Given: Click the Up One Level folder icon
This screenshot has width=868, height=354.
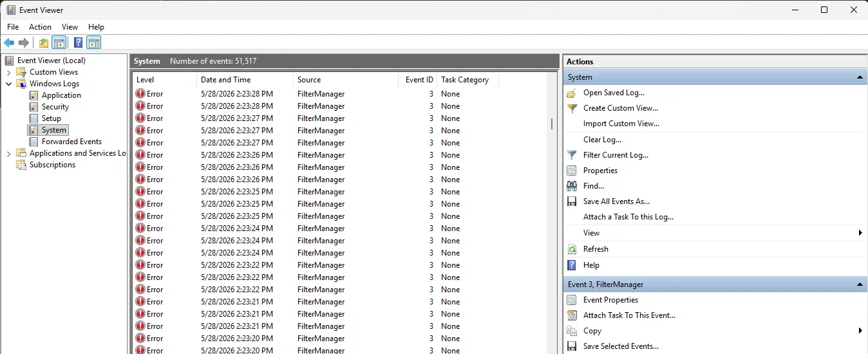Looking at the screenshot, I should 43,43.
